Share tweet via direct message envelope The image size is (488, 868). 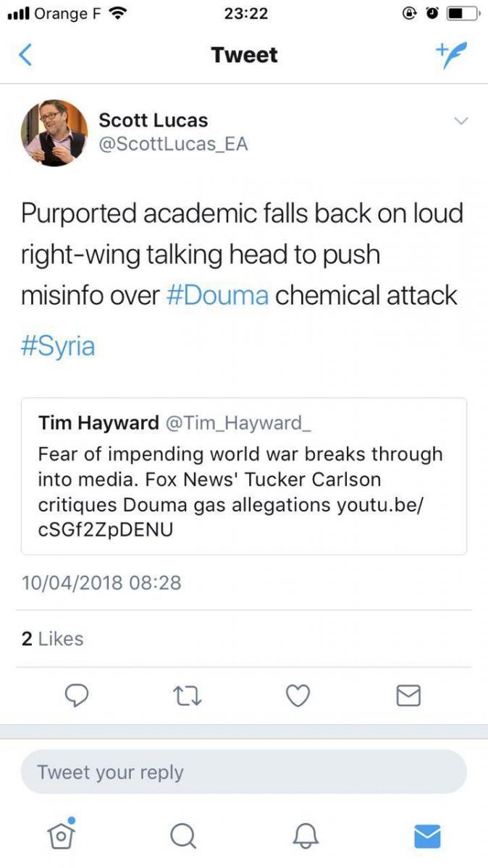click(408, 695)
